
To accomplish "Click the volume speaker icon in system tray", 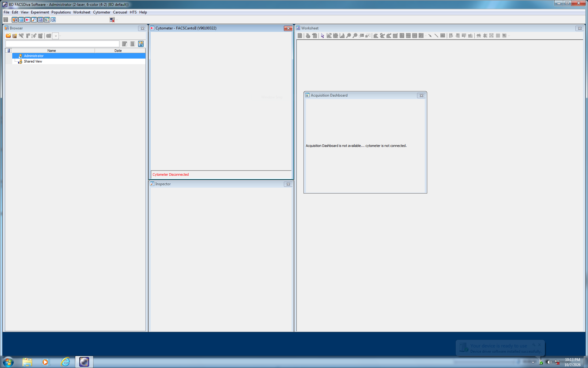I will pos(549,362).
